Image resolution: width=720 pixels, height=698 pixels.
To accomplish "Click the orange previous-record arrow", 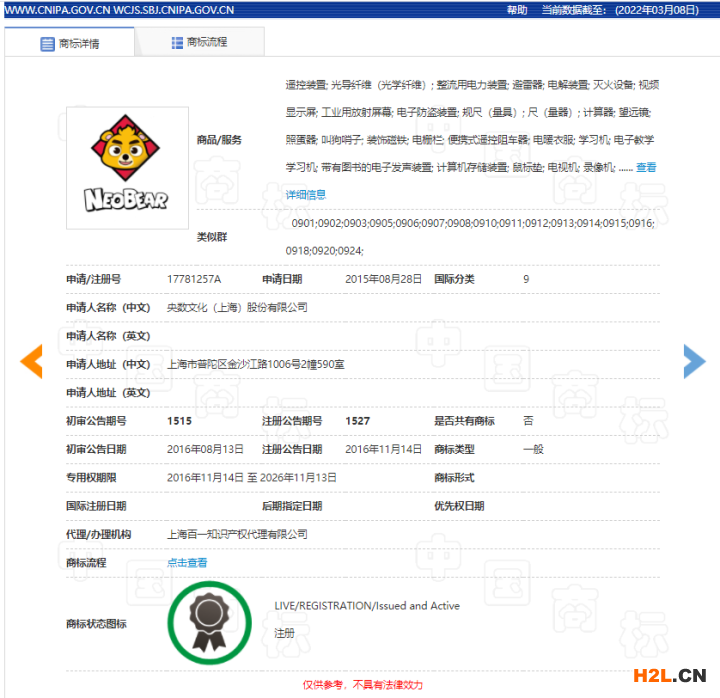I will pyautogui.click(x=32, y=362).
